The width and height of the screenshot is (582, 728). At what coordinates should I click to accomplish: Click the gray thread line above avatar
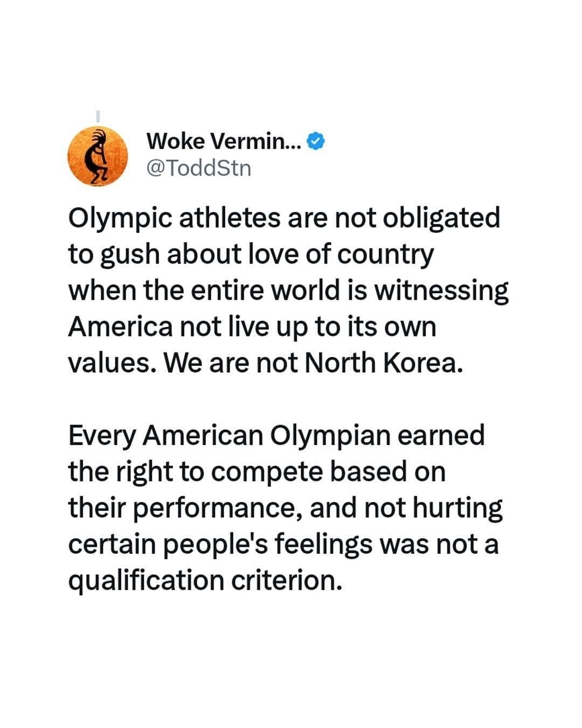pos(98,116)
